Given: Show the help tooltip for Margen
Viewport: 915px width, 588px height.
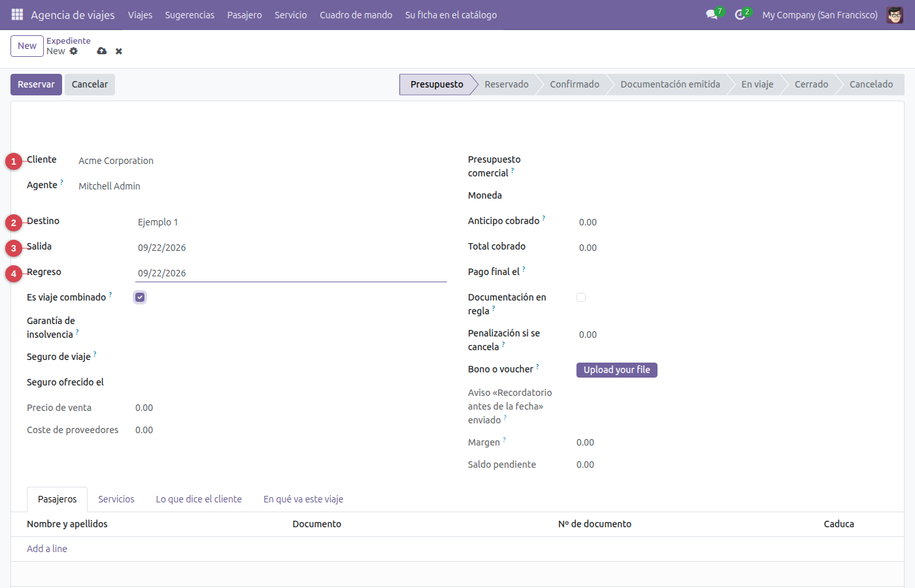Looking at the screenshot, I should [505, 440].
